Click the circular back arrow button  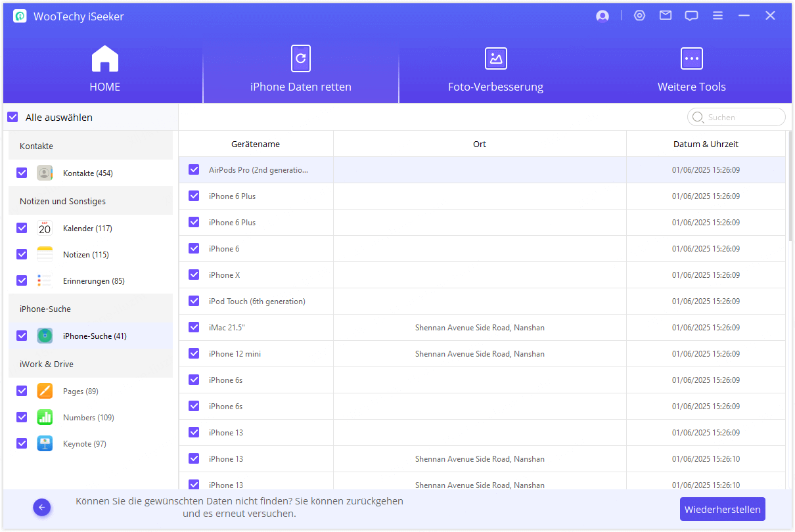pyautogui.click(x=41, y=507)
